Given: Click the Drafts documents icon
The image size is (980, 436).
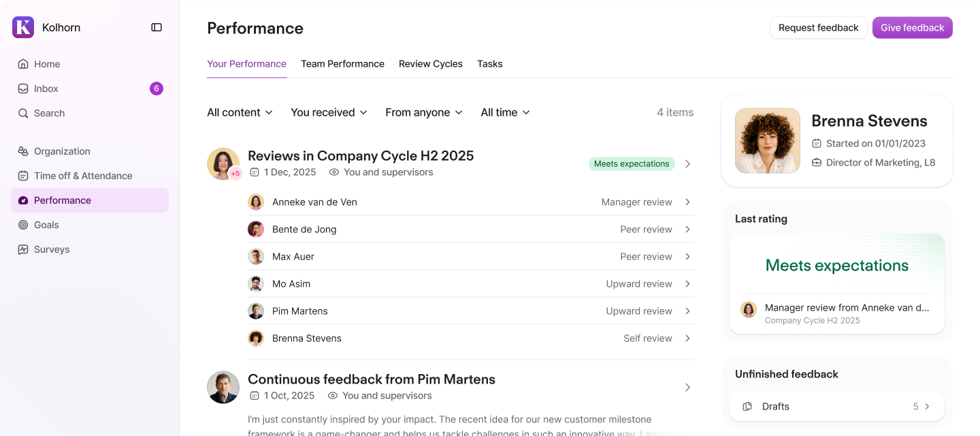Looking at the screenshot, I should [747, 407].
